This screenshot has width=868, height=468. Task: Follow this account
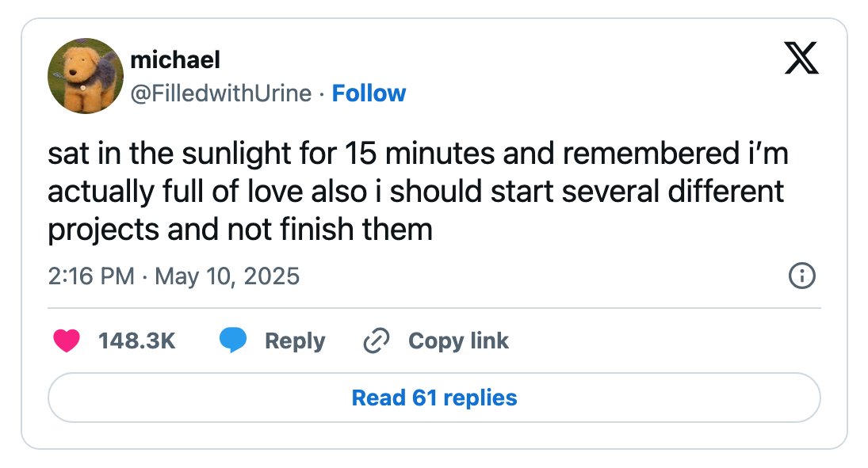[369, 93]
